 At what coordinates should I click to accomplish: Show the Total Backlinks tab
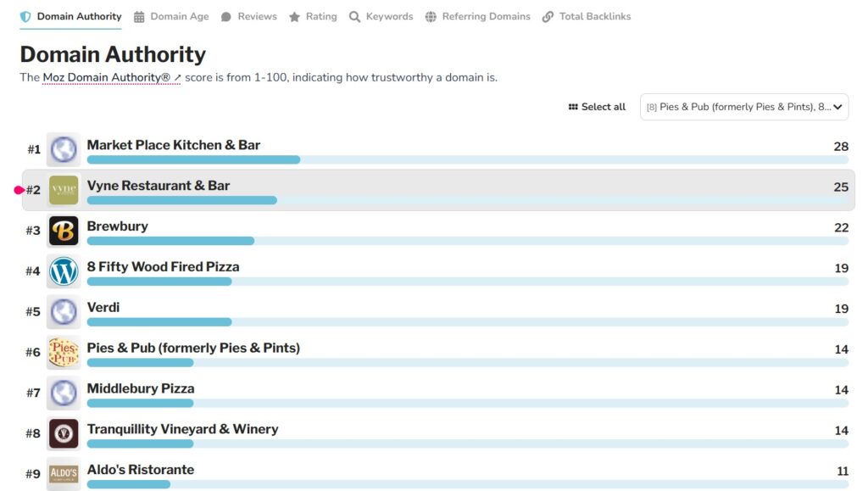click(x=587, y=16)
